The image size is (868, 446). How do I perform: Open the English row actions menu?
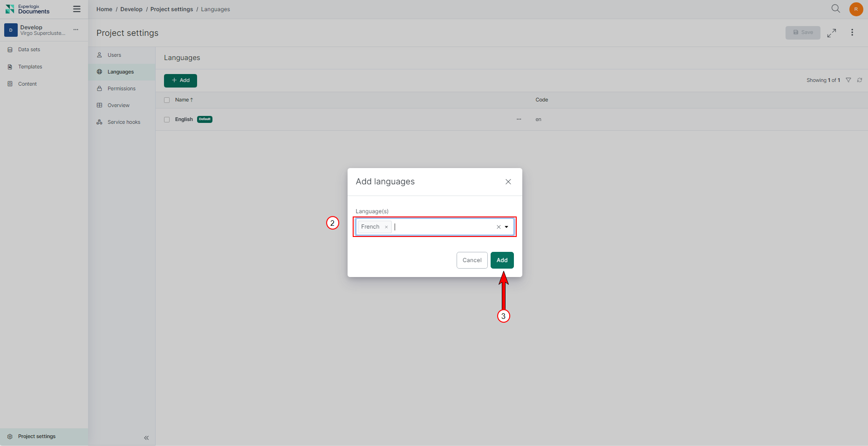(x=519, y=120)
